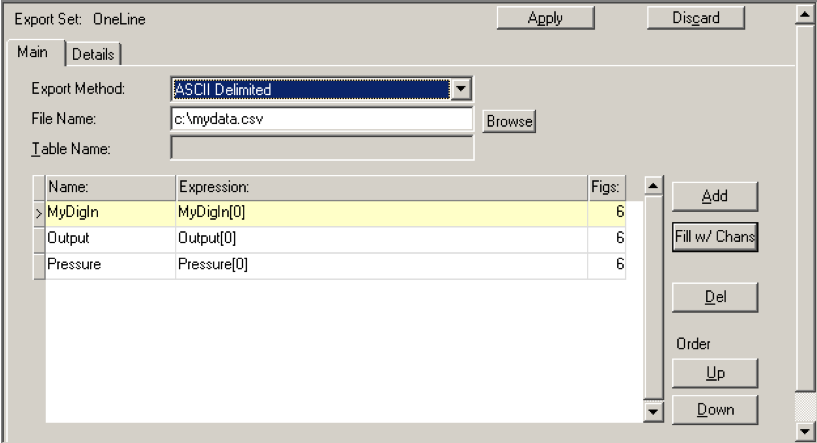The height and width of the screenshot is (443, 817).
Task: Move the selected row Up
Action: (714, 373)
